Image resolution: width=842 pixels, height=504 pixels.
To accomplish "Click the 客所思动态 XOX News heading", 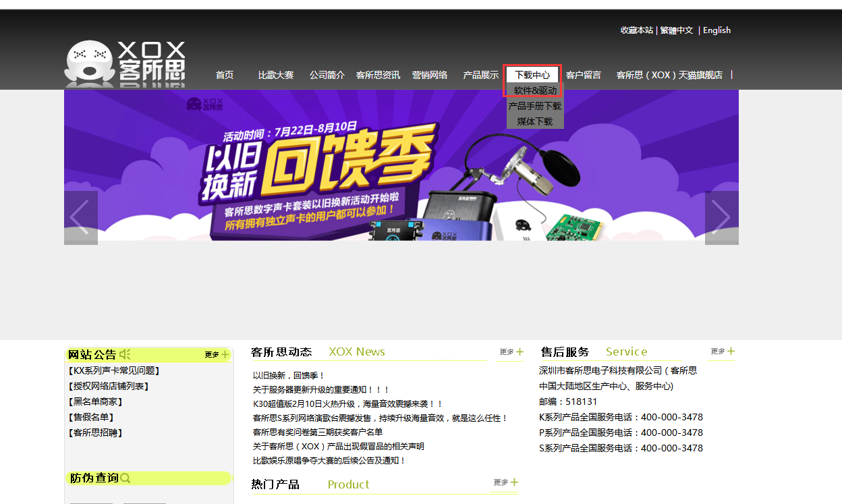I will [318, 352].
